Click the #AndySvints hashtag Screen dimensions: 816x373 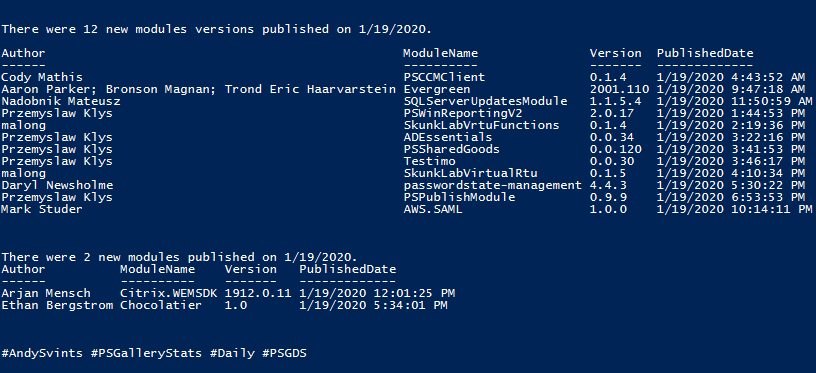[x=42, y=354]
